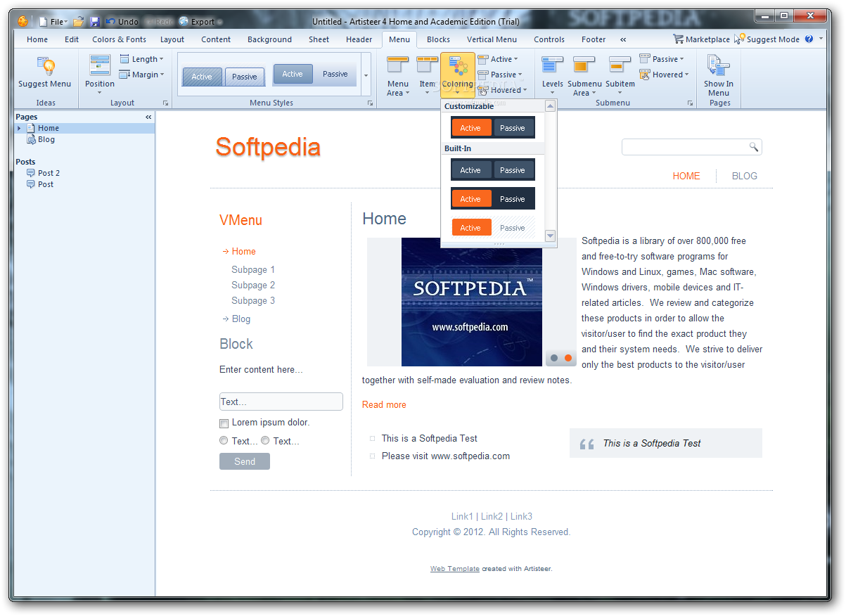Switch to the Footer tab
The width and height of the screenshot is (846, 616).
click(594, 39)
